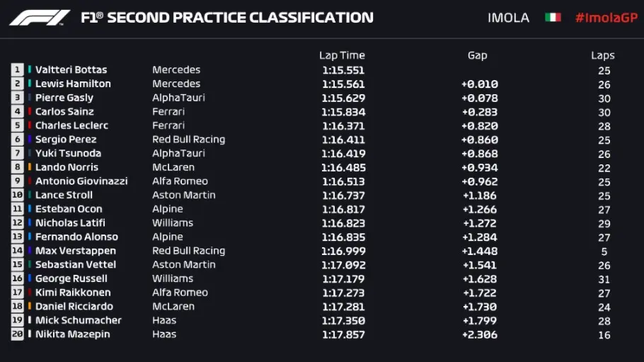Click the IMOLA circuit label
Image resolution: width=644 pixels, height=362 pixels.
click(x=508, y=18)
